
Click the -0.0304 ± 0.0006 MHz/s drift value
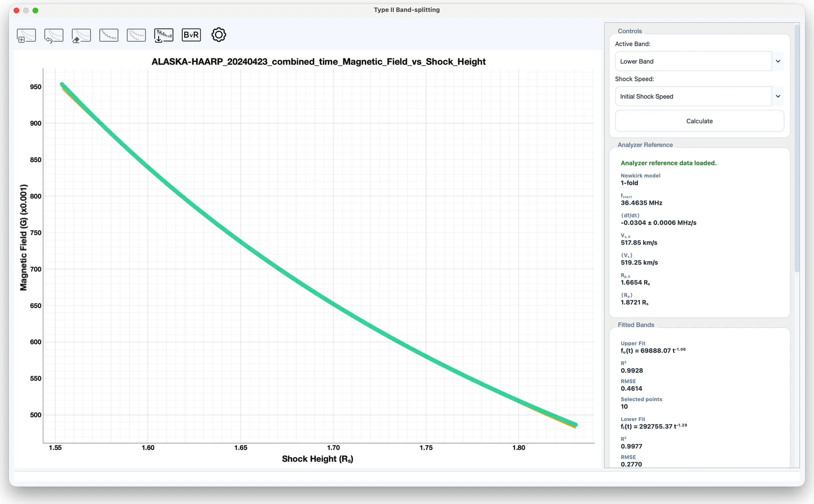658,223
